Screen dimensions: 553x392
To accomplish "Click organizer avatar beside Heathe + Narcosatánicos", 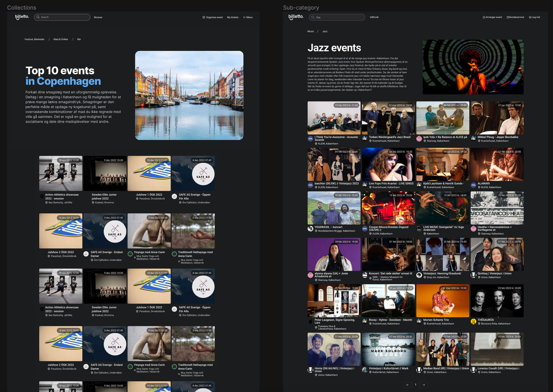I will point(473,229).
